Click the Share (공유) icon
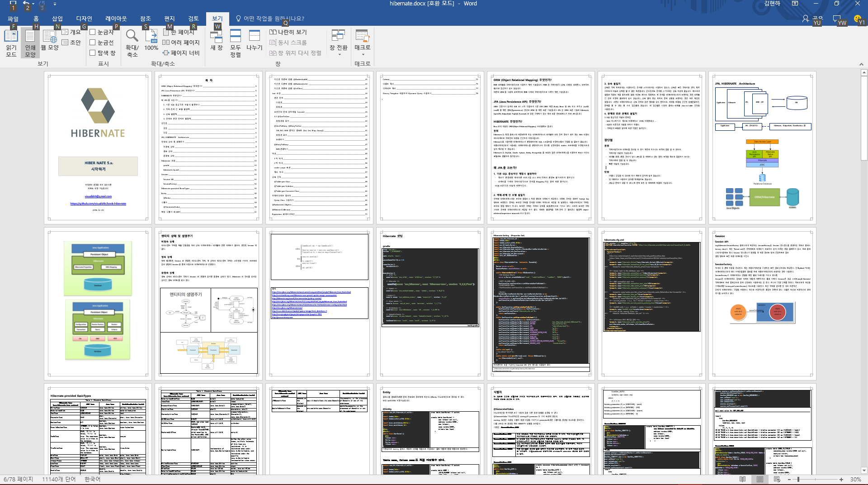 pyautogui.click(x=812, y=19)
